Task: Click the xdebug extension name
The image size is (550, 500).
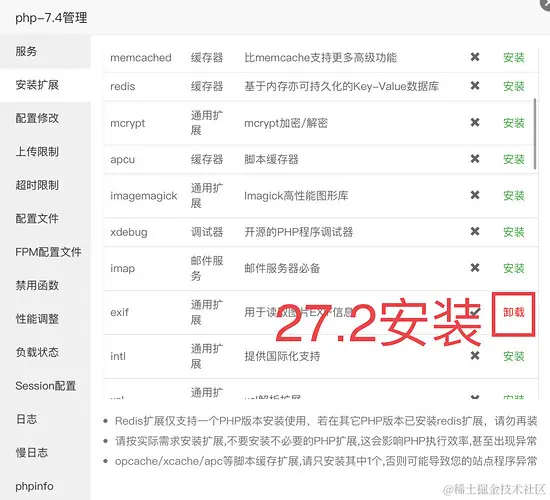Action: [129, 232]
